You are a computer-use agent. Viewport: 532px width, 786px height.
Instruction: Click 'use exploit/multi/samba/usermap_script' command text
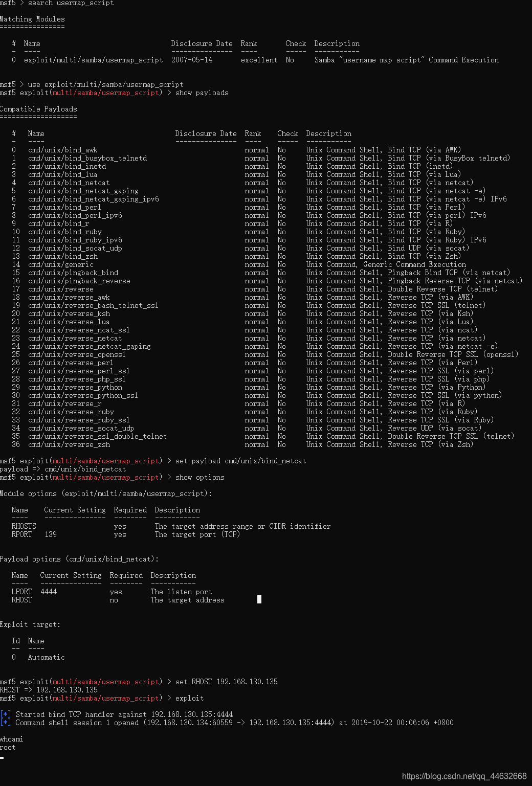tap(105, 84)
